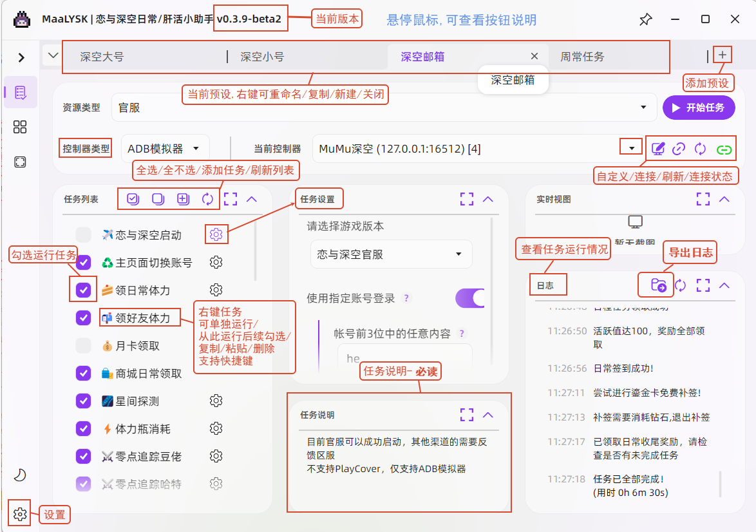Collapse the 任务设置 panel

pos(488,199)
